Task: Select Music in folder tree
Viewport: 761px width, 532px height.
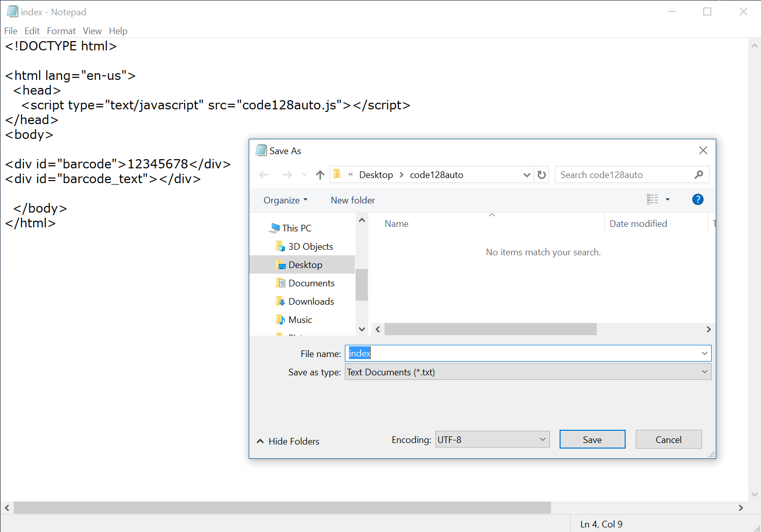Action: click(300, 319)
